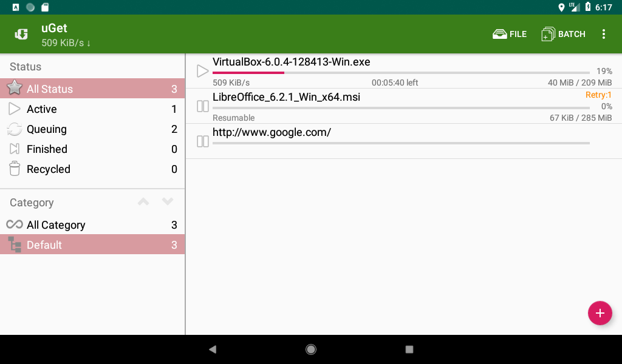Click the uGet title text
The height and width of the screenshot is (364, 622).
pos(54,29)
